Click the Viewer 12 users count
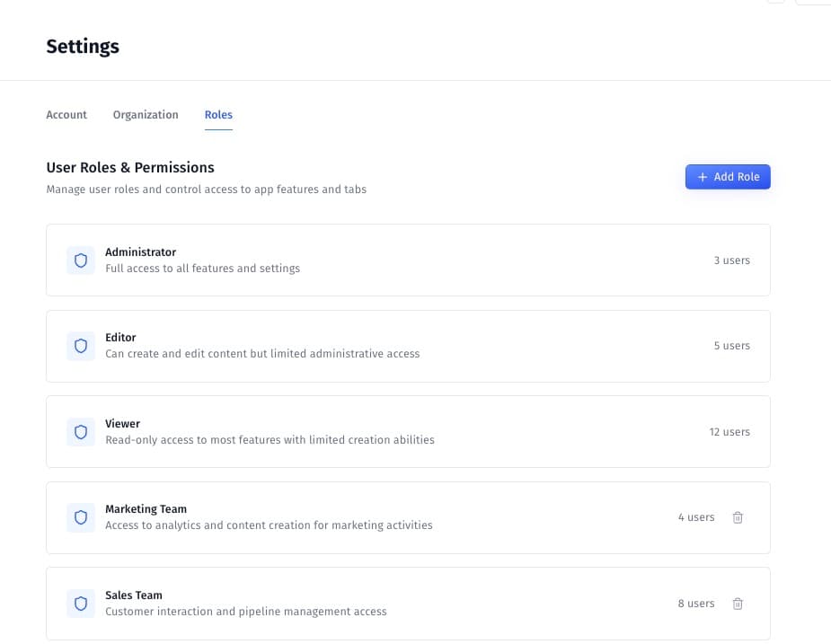Image resolution: width=831 pixels, height=644 pixels. click(x=729, y=432)
